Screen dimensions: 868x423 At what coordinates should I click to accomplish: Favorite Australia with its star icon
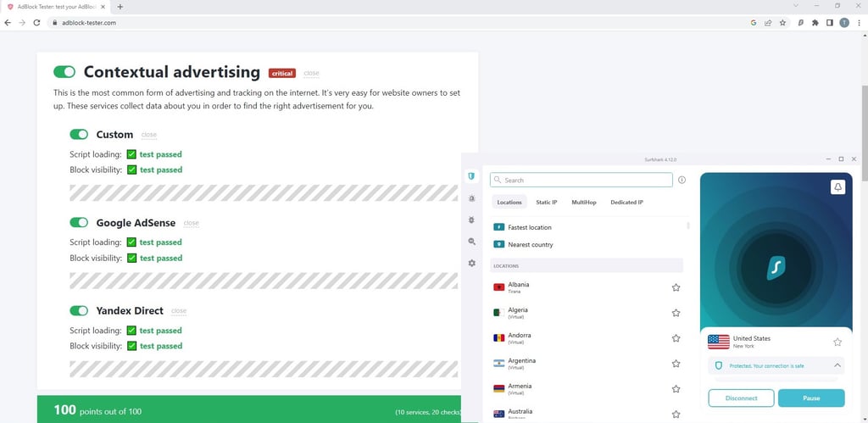[676, 415]
